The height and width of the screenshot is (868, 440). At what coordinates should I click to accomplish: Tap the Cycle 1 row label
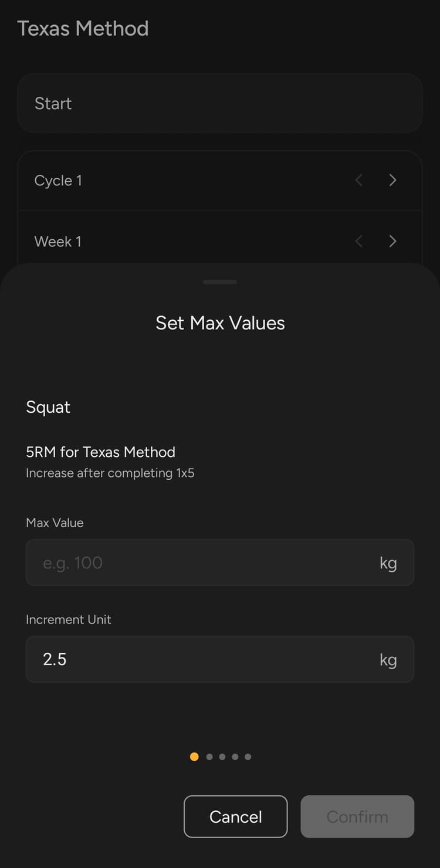click(58, 181)
